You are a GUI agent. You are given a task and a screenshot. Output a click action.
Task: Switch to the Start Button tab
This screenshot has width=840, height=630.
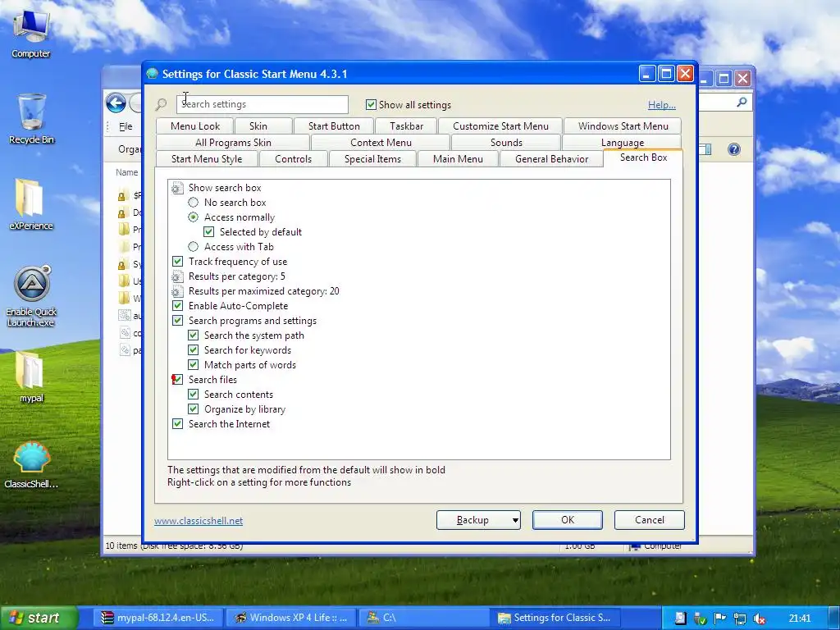coord(334,126)
